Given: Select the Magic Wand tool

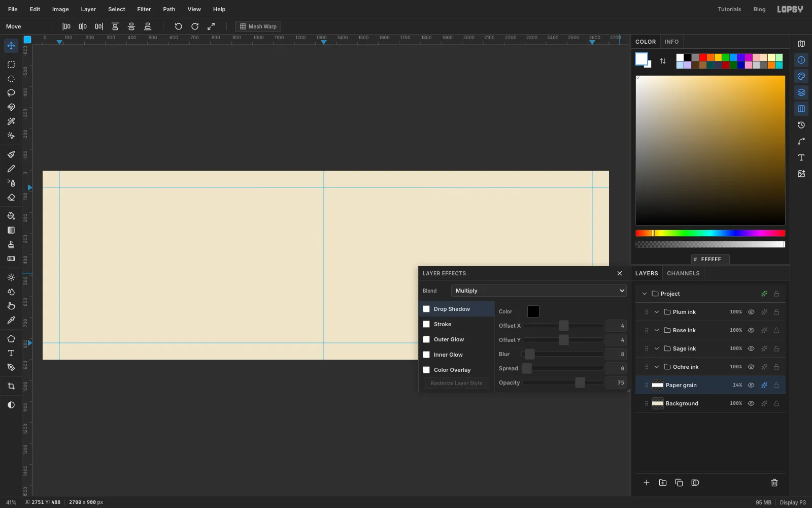Looking at the screenshot, I should point(11,121).
